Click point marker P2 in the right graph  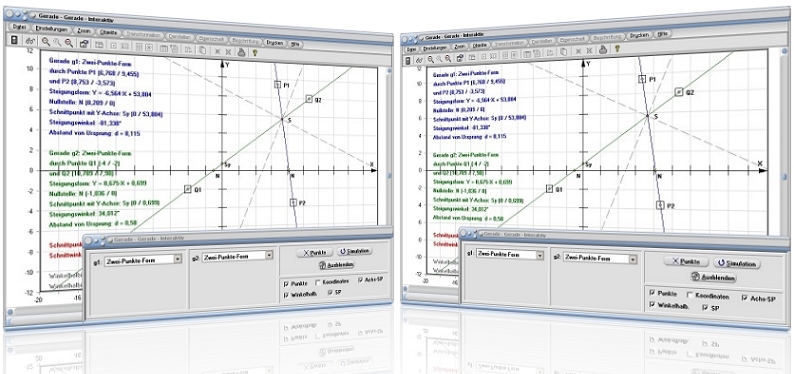point(660,205)
